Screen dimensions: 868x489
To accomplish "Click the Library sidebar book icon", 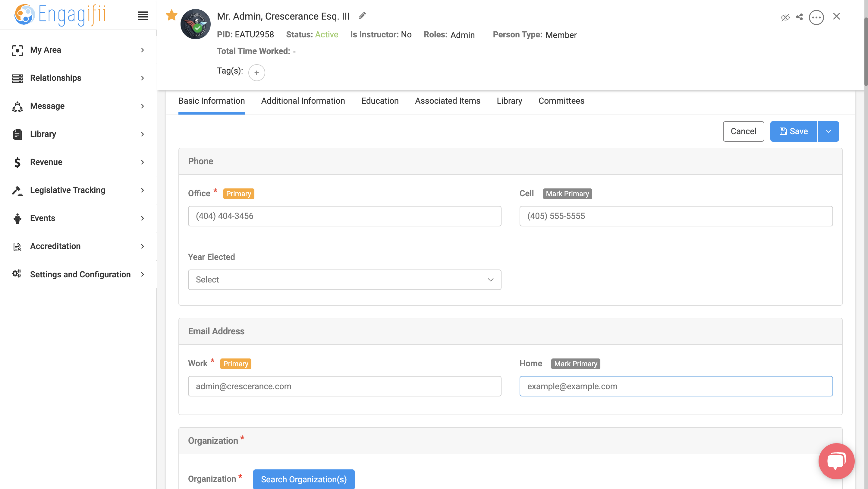I will coord(17,134).
